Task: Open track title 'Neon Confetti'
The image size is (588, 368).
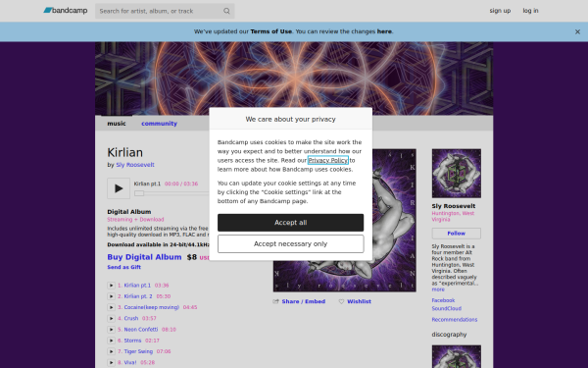Action: point(141,330)
